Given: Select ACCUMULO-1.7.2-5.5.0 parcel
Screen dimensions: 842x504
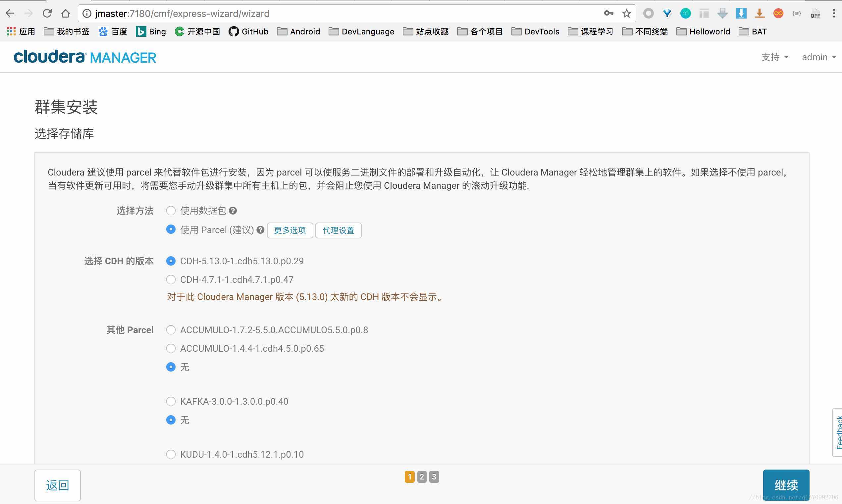Looking at the screenshot, I should tap(171, 330).
